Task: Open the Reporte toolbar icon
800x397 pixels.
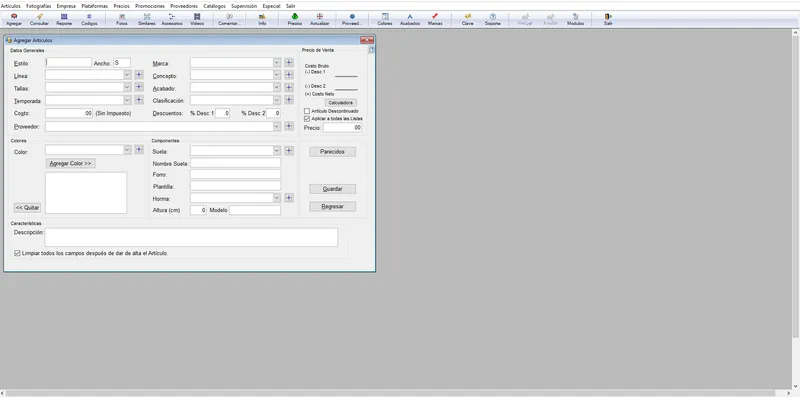Action: click(x=64, y=19)
